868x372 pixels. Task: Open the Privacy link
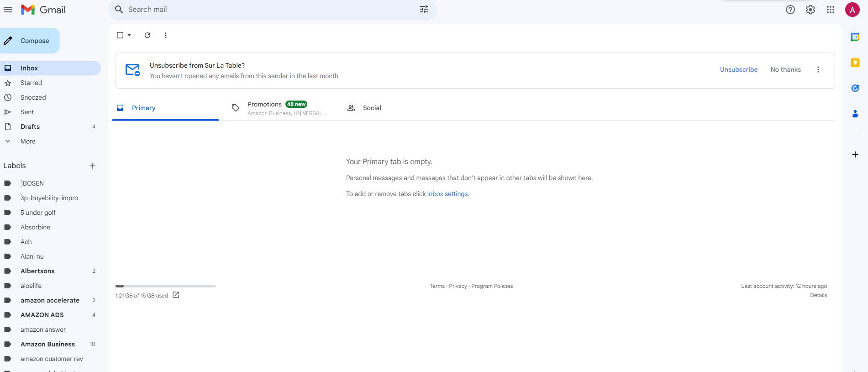[458, 286]
